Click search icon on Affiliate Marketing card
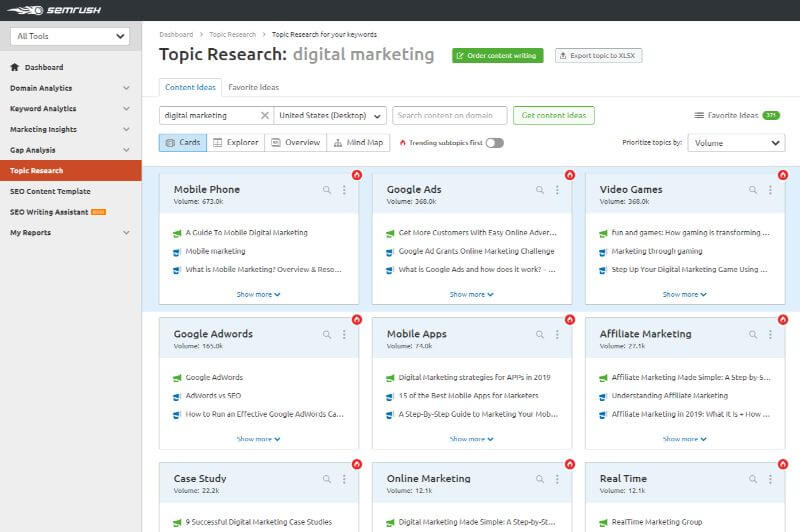This screenshot has width=800, height=532. 753,335
